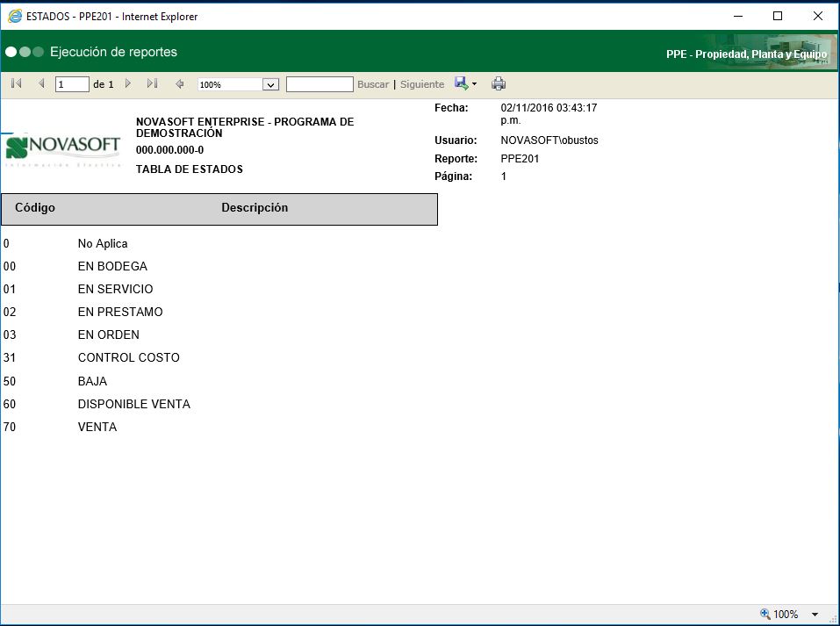The width and height of the screenshot is (840, 626).
Task: Go to previous page arrow
Action: tap(41, 83)
